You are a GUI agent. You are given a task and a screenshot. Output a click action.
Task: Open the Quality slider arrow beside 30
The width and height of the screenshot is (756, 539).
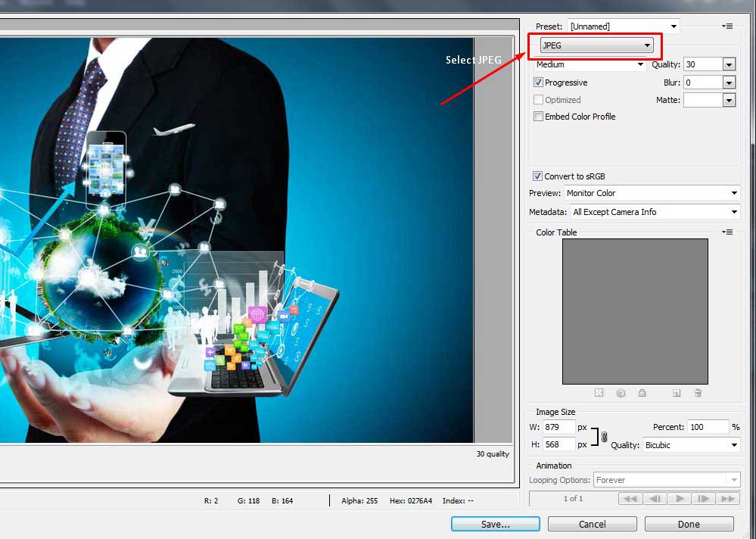point(729,64)
